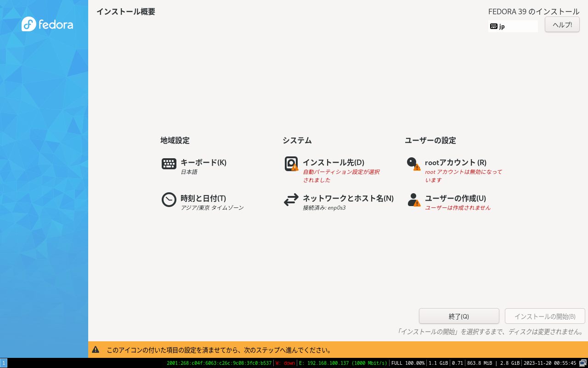The image size is (588, 368).
Task: Click the ユーザーの設定 section heading
Action: (430, 140)
